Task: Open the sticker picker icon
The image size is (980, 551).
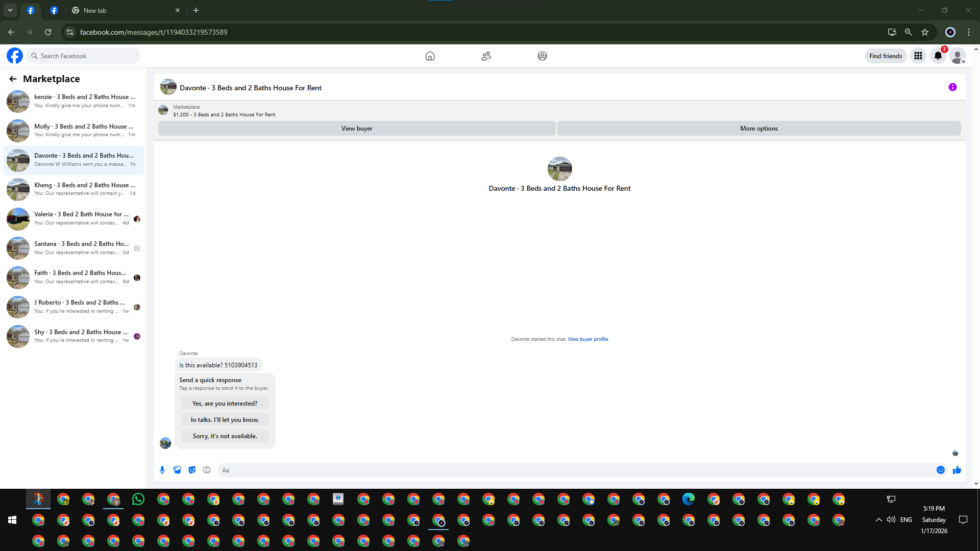Action: (x=192, y=470)
